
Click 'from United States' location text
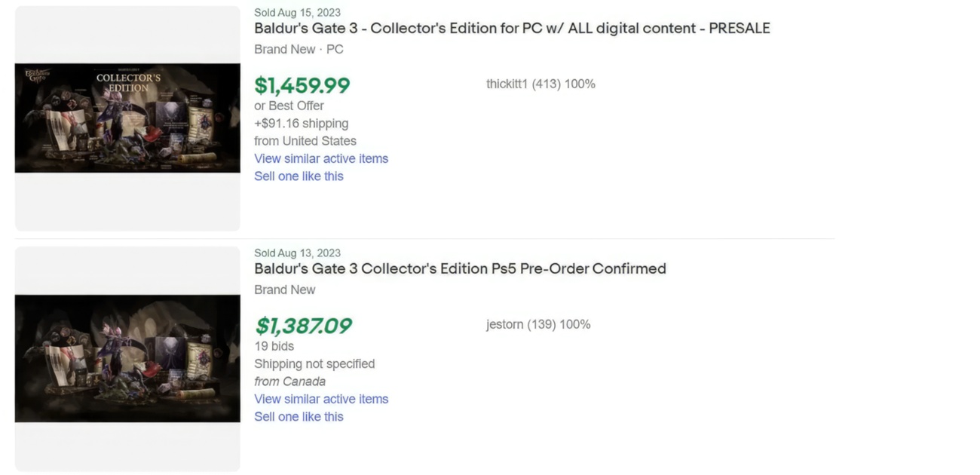pyautogui.click(x=305, y=140)
